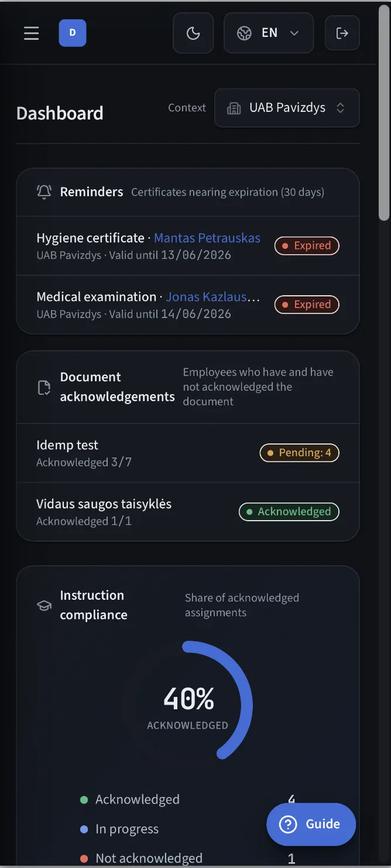Open the EN language dropdown
This screenshot has height=868, width=391.
point(269,33)
